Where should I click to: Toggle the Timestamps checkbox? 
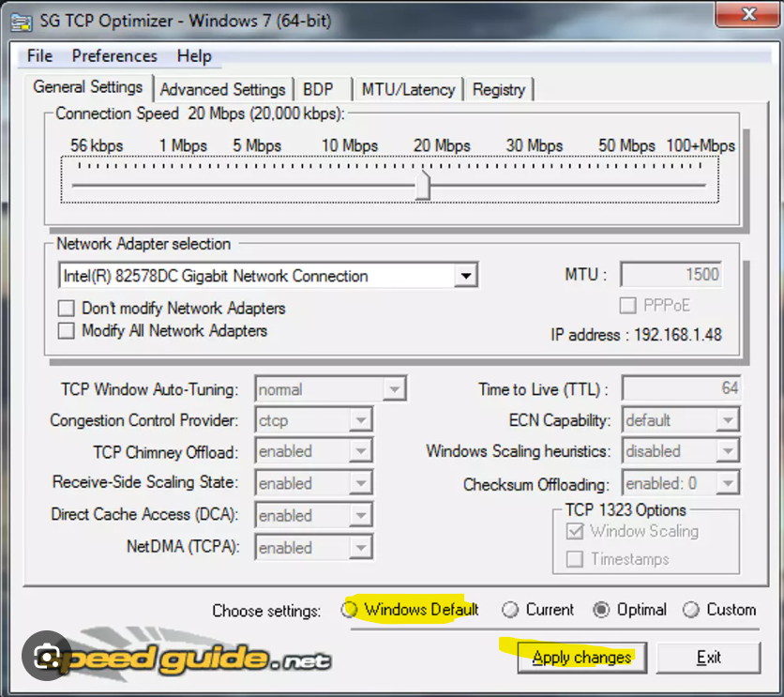[575, 559]
